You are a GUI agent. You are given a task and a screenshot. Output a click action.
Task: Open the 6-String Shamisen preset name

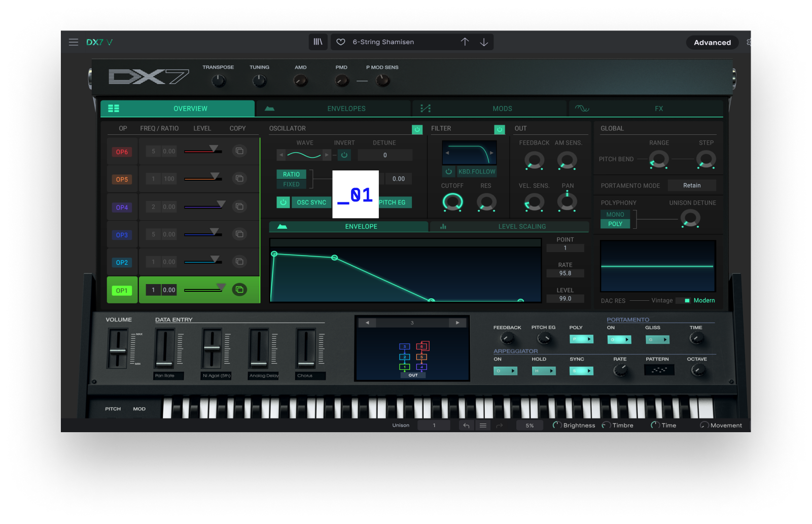click(383, 42)
